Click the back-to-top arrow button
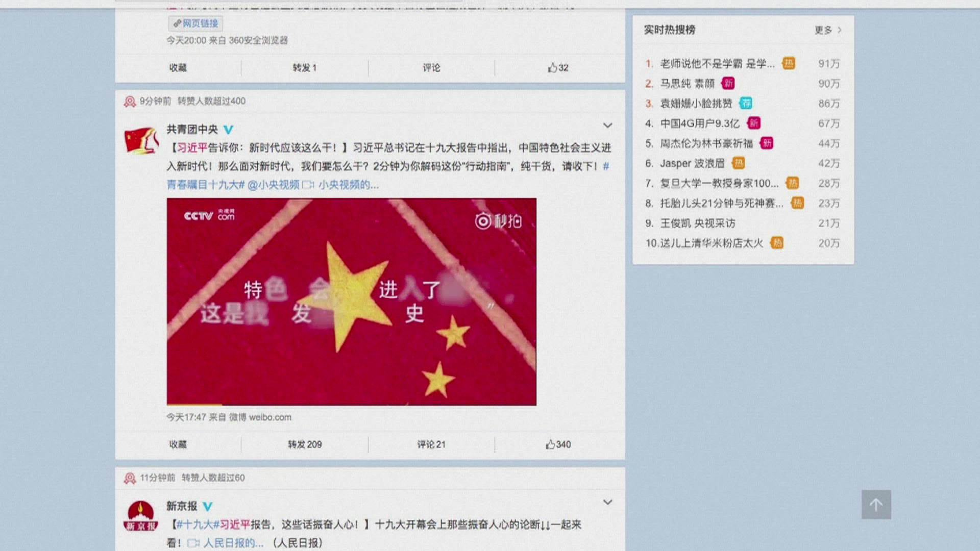 tap(876, 505)
